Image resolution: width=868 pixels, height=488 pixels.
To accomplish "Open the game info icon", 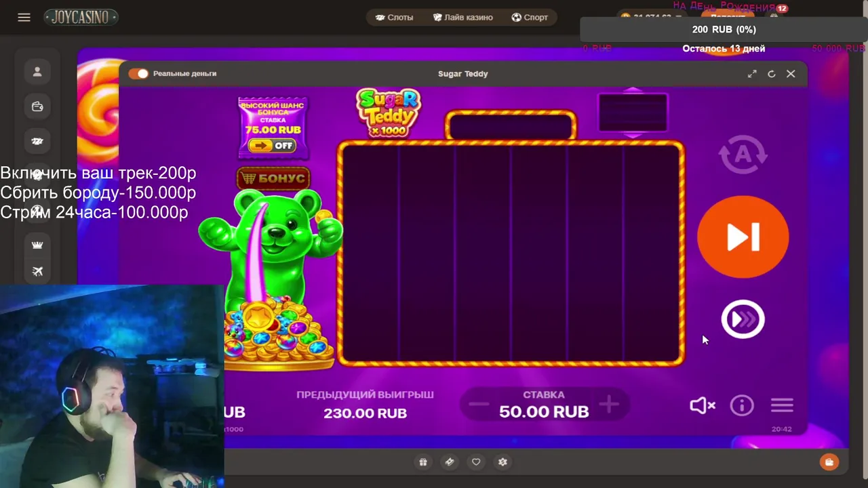I will pyautogui.click(x=742, y=405).
